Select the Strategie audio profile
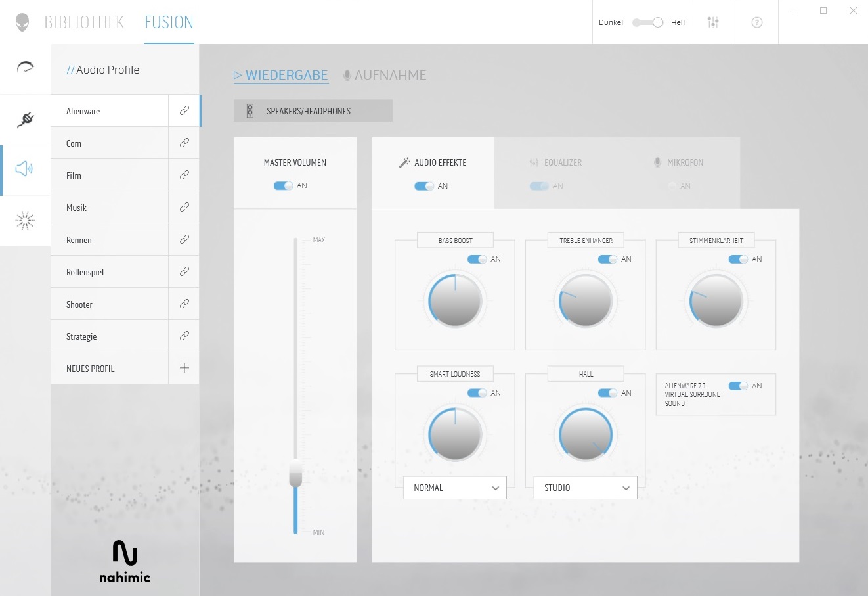868x596 pixels. click(x=109, y=336)
